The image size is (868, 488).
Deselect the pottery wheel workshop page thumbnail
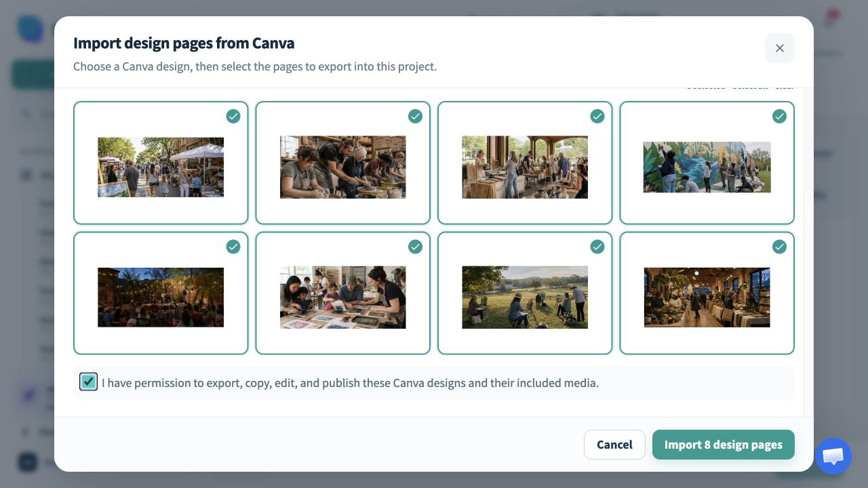(x=342, y=163)
